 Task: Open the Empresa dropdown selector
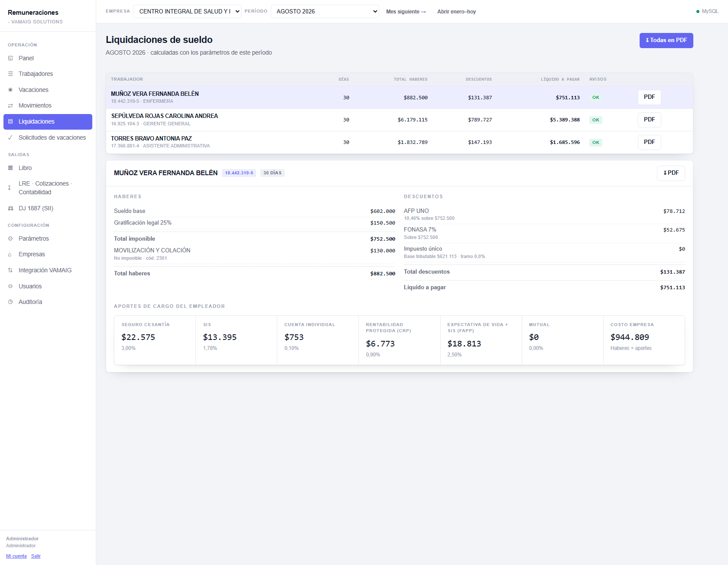pyautogui.click(x=187, y=11)
